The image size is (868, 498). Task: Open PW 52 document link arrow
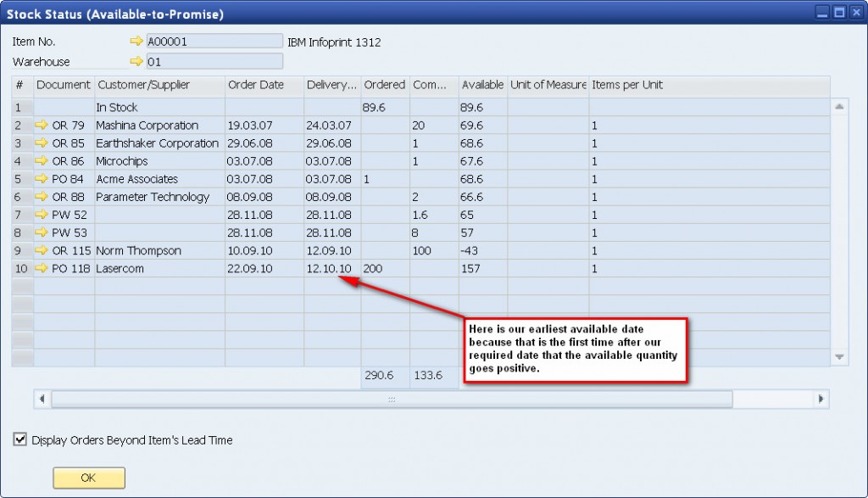(x=42, y=215)
